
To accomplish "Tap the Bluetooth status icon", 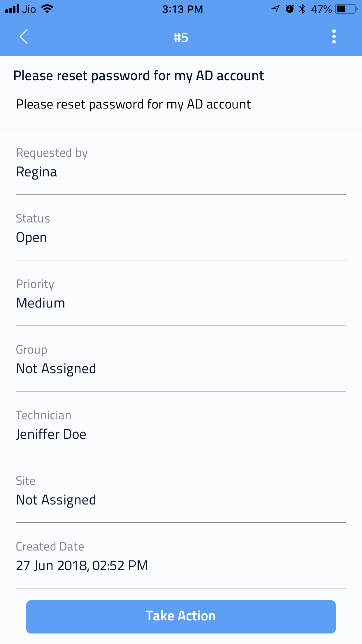I will 302,9.
